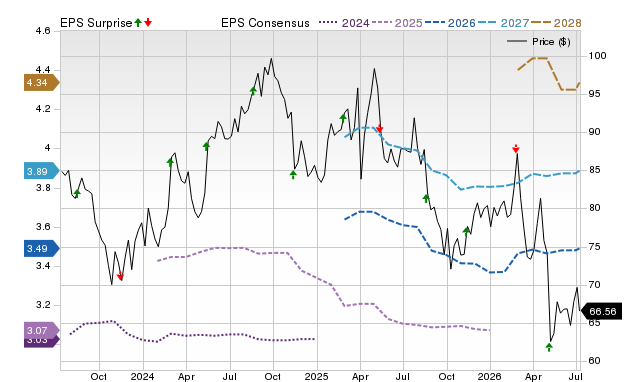This screenshot has width=640, height=382.
Task: Select the 2026 label on the time axis
Action: (489, 376)
